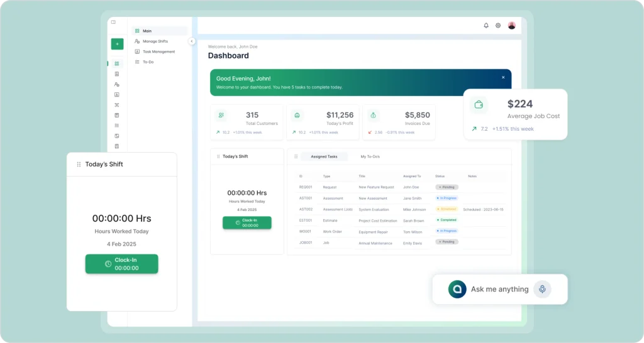Click In Progress badge for WO001
The image size is (644, 343).
tap(447, 231)
